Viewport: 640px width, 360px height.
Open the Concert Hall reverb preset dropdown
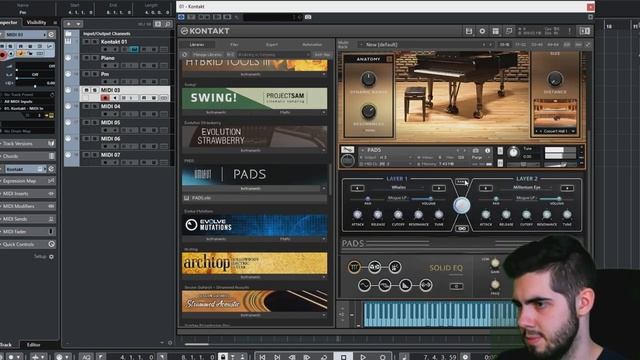click(555, 131)
